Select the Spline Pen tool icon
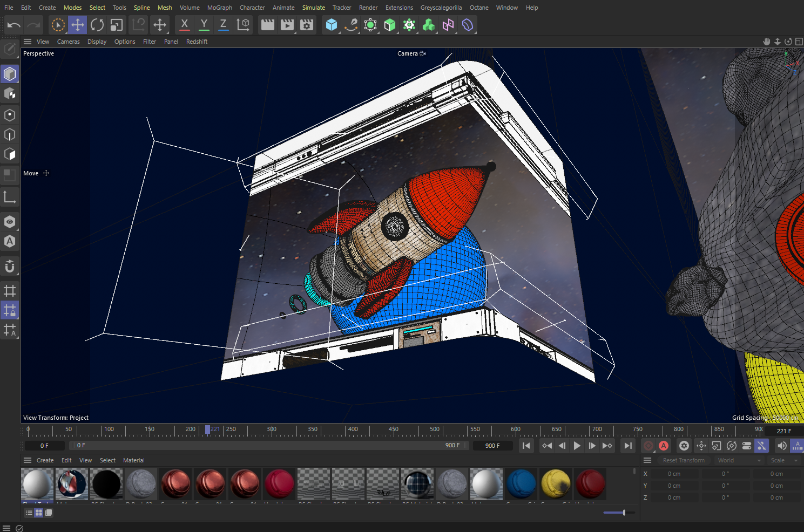Viewport: 804px width, 532px height. point(351,25)
